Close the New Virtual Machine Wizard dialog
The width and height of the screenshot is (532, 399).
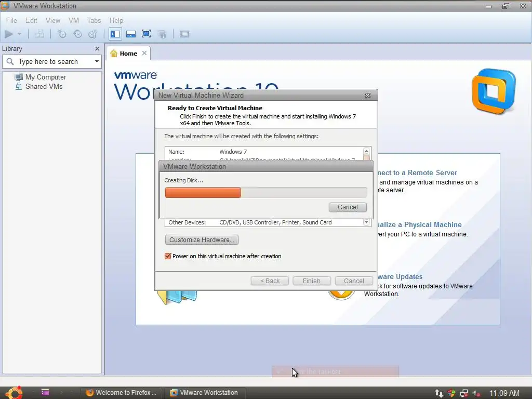pyautogui.click(x=367, y=96)
